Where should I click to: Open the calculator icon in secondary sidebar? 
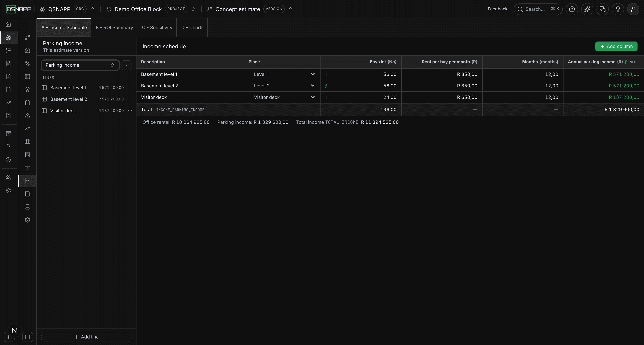pyautogui.click(x=27, y=155)
